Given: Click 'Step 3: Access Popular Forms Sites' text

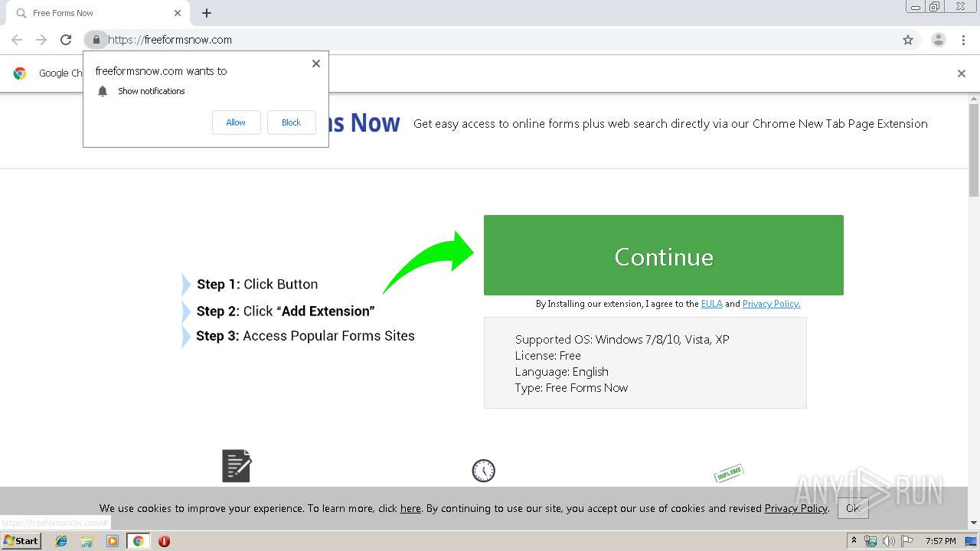Looking at the screenshot, I should pyautogui.click(x=305, y=336).
